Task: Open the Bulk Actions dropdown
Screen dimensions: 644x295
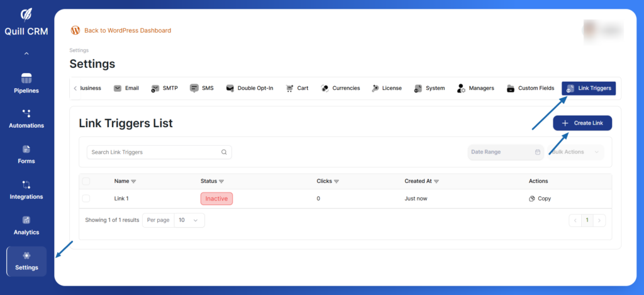Action: (575, 152)
